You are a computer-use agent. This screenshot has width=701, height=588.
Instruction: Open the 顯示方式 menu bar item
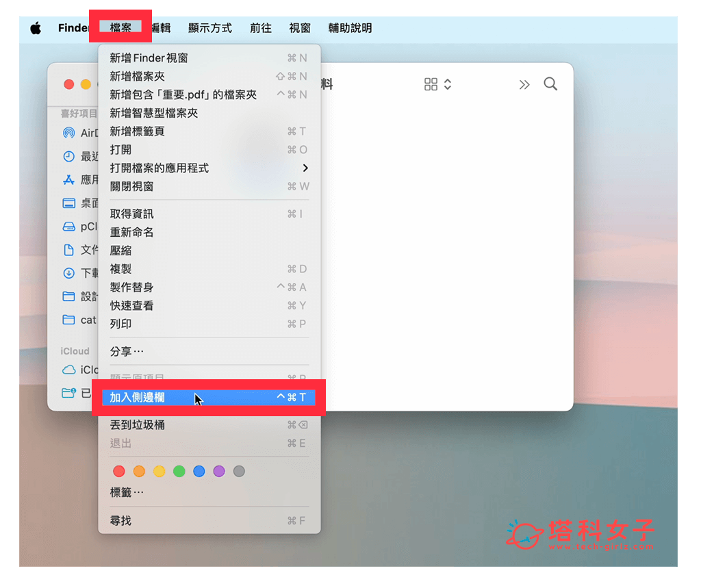pyautogui.click(x=210, y=28)
